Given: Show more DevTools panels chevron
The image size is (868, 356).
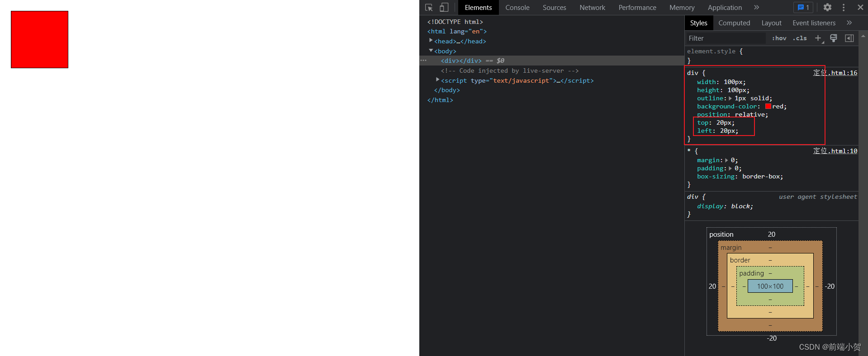Looking at the screenshot, I should pos(756,7).
